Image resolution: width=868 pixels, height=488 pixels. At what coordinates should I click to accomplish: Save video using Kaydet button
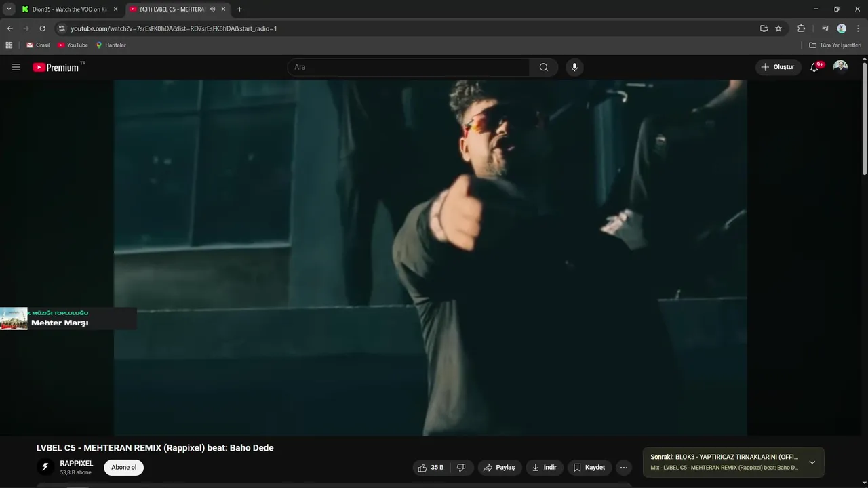tap(589, 468)
